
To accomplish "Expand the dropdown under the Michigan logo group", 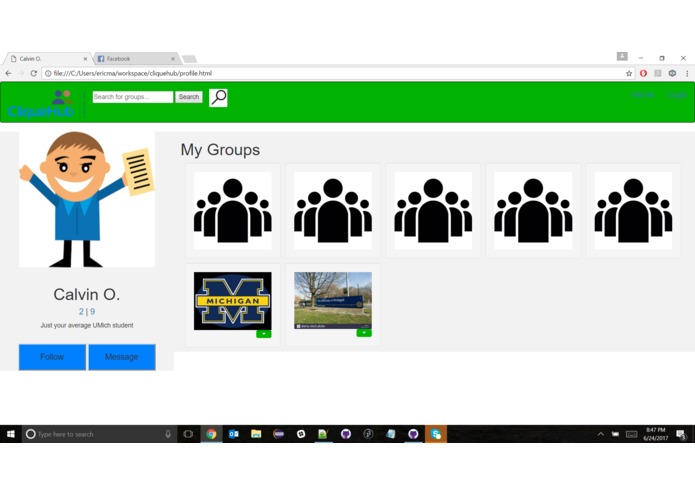I will (x=264, y=334).
